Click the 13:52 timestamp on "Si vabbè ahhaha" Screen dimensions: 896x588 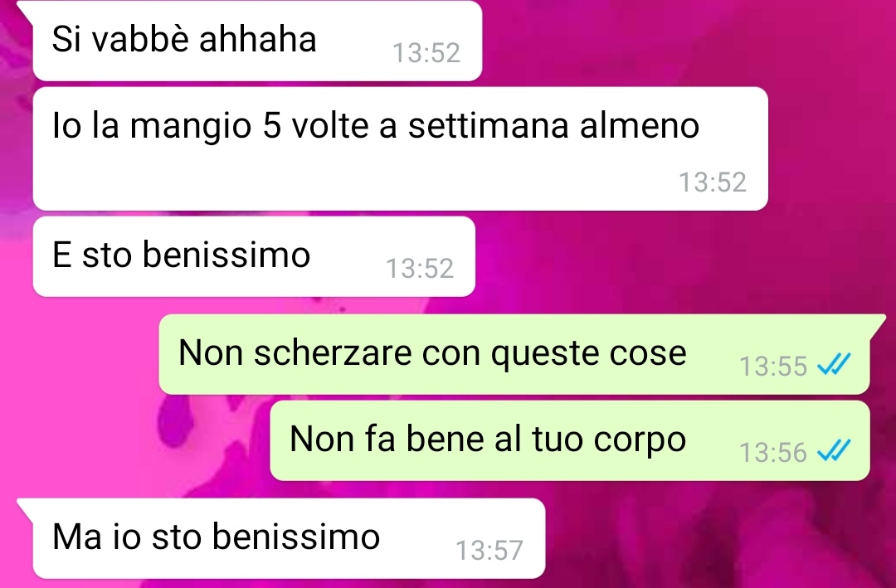pyautogui.click(x=426, y=53)
